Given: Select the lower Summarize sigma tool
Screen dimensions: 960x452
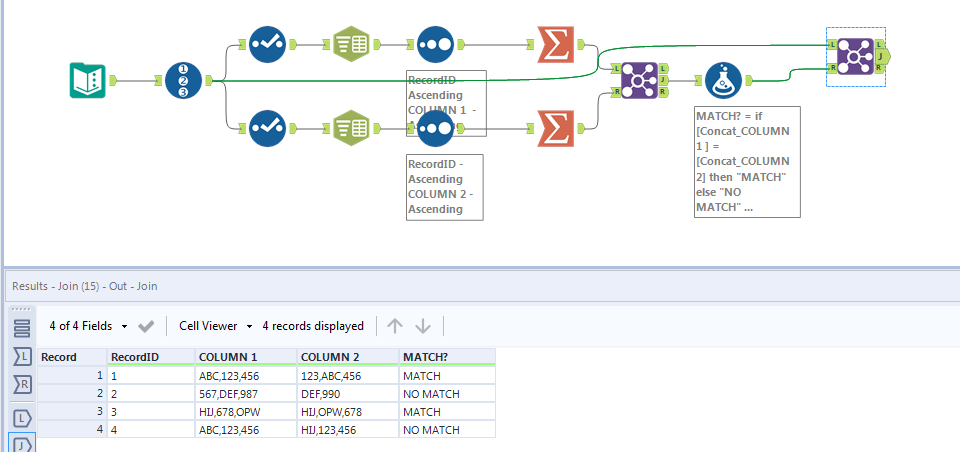Looking at the screenshot, I should pos(554,127).
